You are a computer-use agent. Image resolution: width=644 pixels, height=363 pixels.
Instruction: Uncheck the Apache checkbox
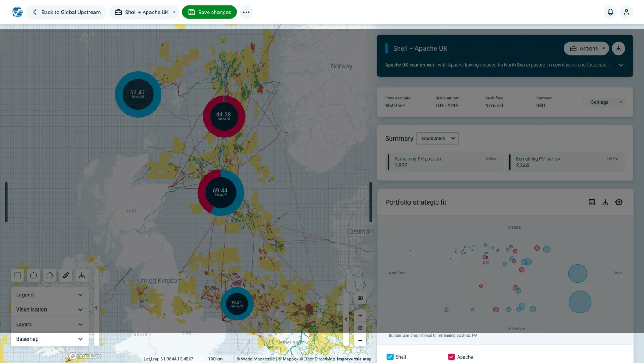click(x=451, y=357)
